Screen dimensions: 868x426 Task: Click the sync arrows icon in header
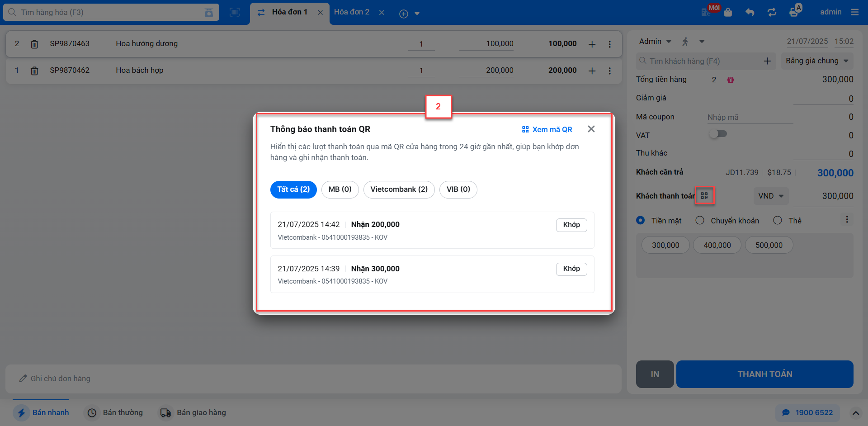[x=772, y=12]
